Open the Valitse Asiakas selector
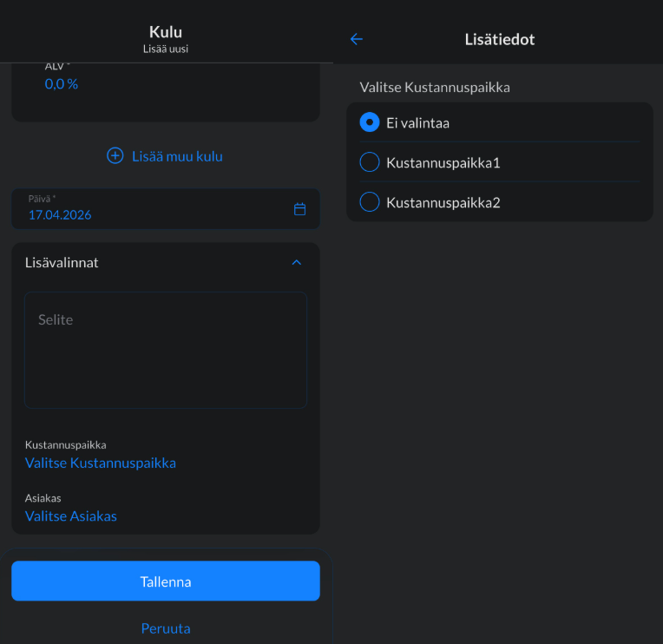The image size is (663, 644). pyautogui.click(x=71, y=516)
